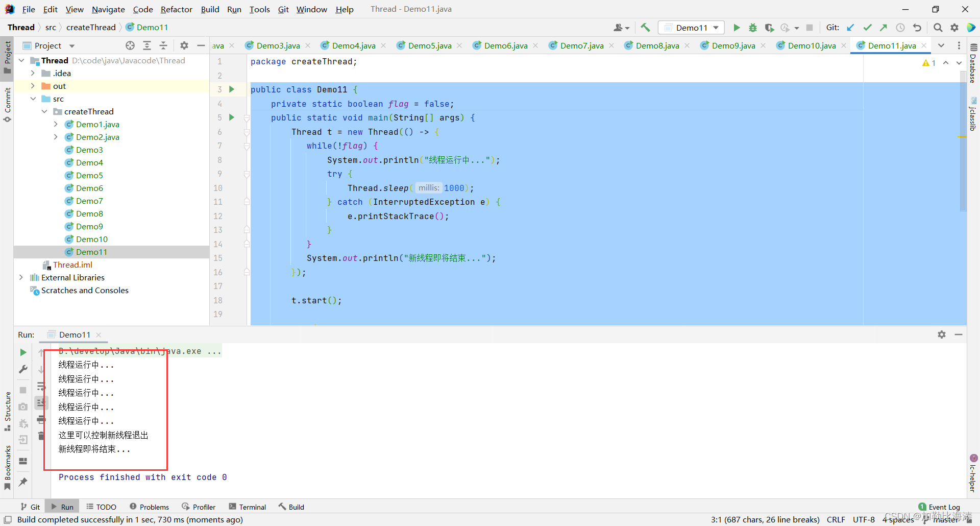Open Run panel settings gear

click(x=942, y=334)
